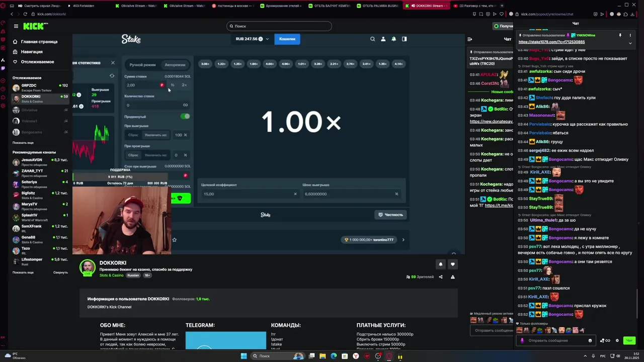Close the statistics panel

(113, 63)
